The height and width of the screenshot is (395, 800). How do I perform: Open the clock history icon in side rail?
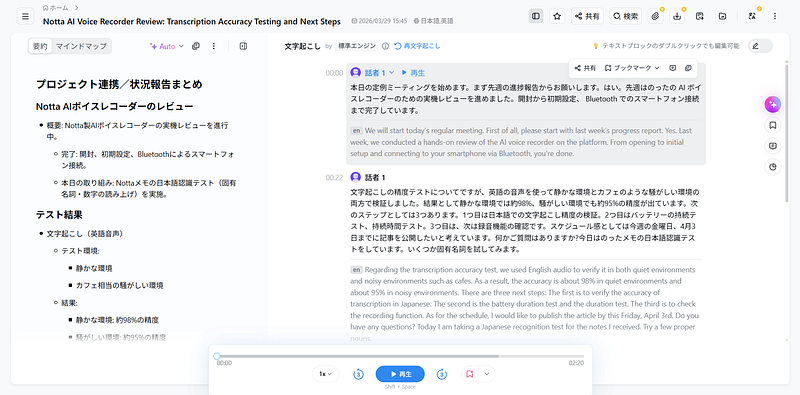(x=772, y=167)
